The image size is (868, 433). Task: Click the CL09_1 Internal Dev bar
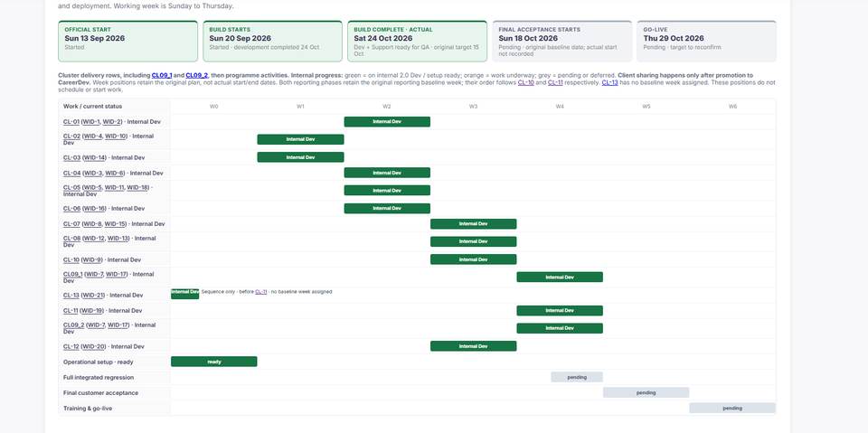tap(560, 278)
